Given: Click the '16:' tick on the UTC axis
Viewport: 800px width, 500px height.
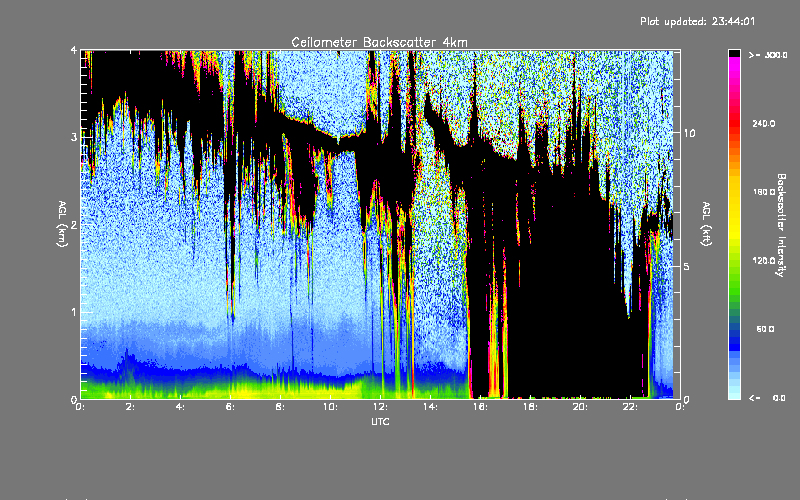Looking at the screenshot, I should coord(480,407).
